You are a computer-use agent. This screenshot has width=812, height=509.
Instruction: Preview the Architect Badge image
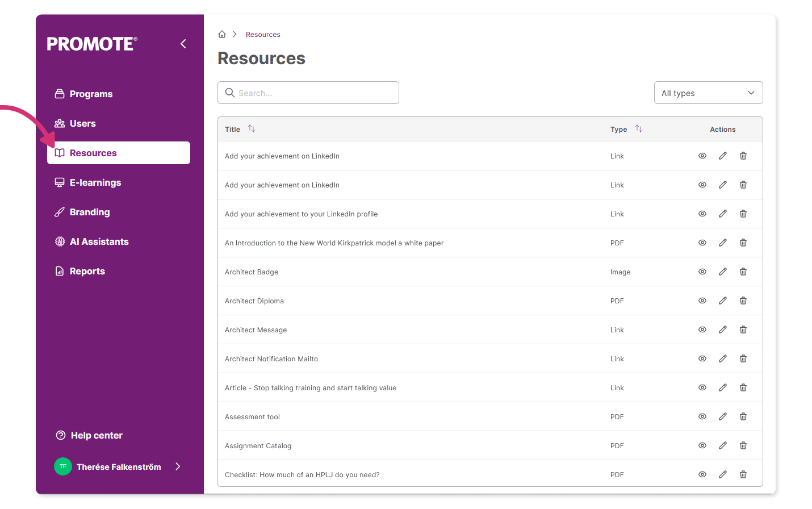tap(702, 272)
